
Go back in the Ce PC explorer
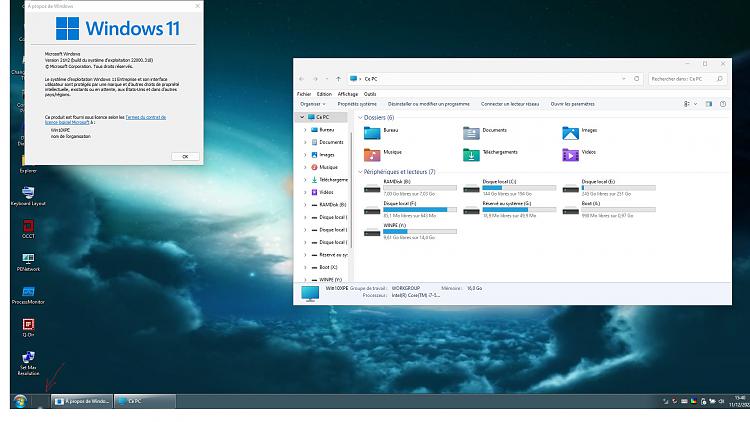click(301, 79)
